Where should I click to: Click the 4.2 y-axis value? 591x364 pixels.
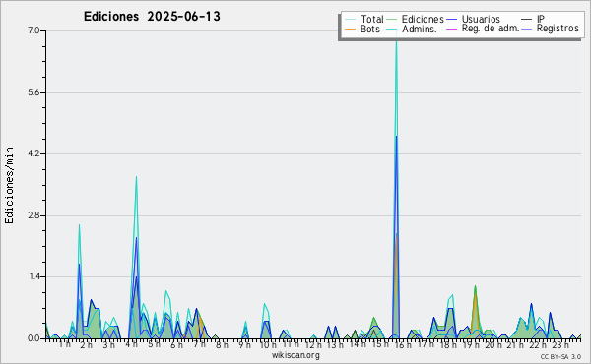(33, 153)
